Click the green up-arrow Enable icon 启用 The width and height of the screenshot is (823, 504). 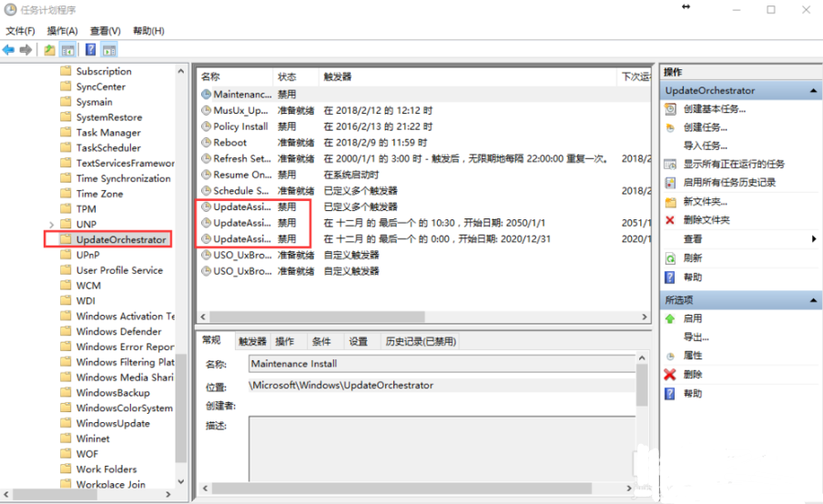coord(670,318)
